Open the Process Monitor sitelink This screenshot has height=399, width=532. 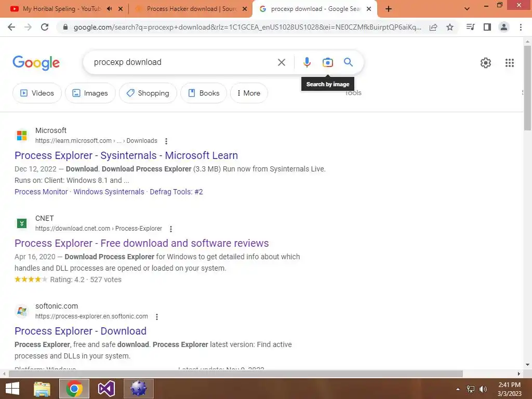tap(41, 192)
